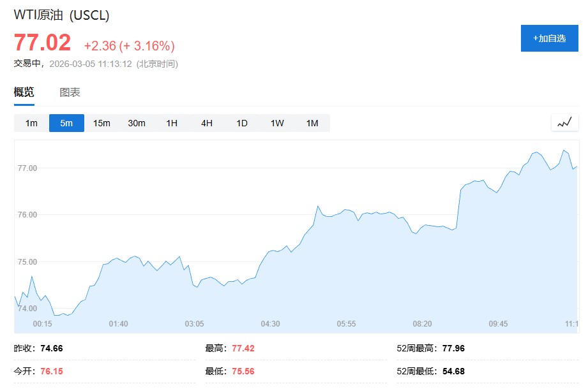This screenshot has height=389, width=588.
Task: Add WTI crude to watchlist button
Action: click(549, 38)
